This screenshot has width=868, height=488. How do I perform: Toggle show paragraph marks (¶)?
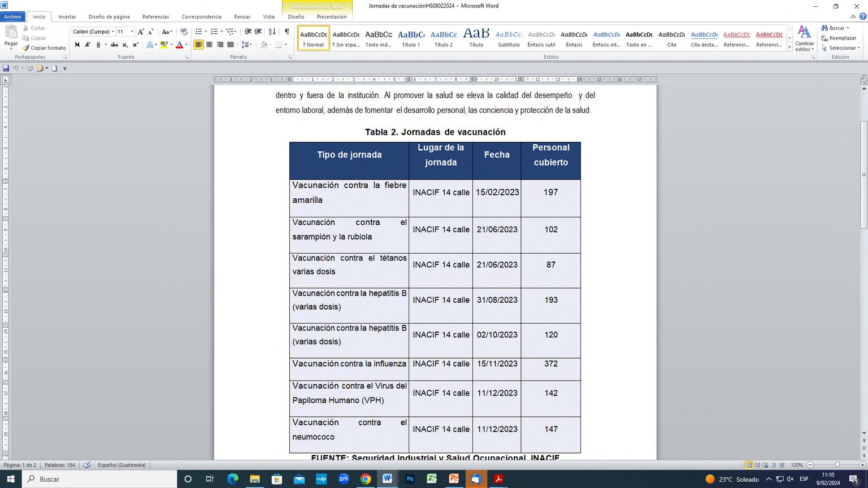click(287, 32)
